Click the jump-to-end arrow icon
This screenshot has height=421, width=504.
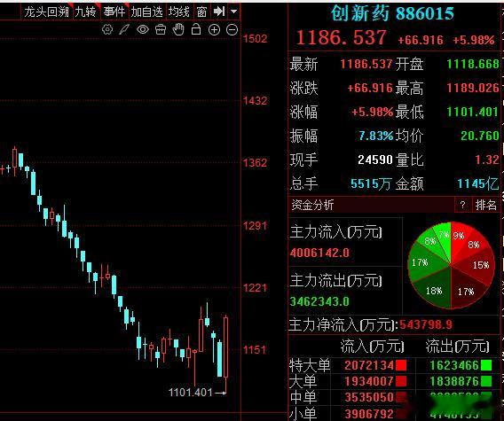click(219, 12)
